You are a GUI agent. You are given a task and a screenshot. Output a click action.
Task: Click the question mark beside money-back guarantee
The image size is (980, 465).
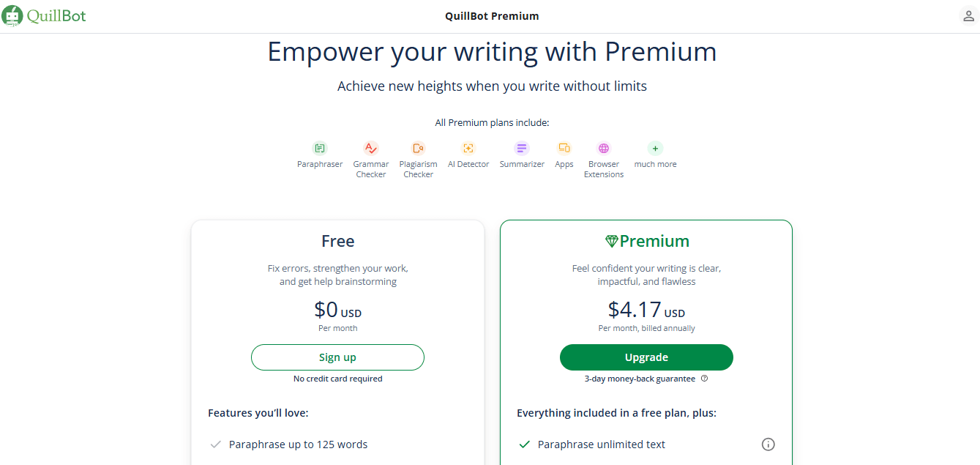[x=704, y=379]
